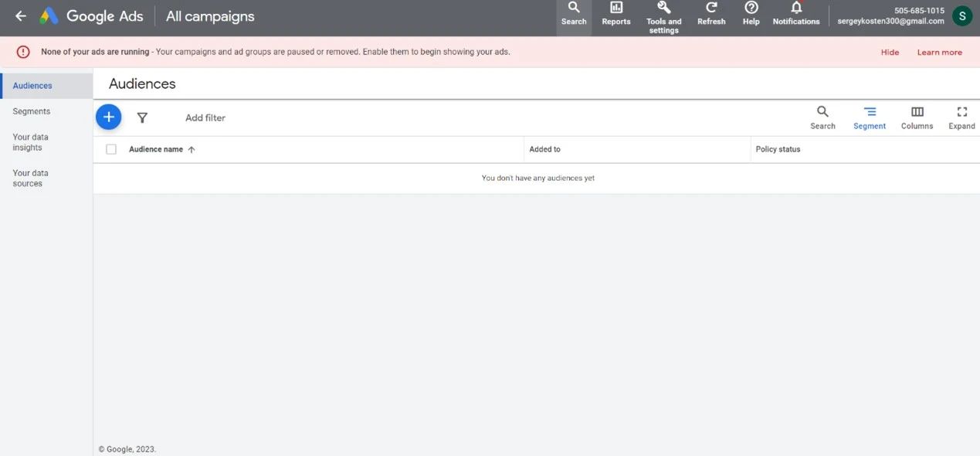Image resolution: width=980 pixels, height=456 pixels.
Task: Click the Refresh icon
Action: click(711, 14)
